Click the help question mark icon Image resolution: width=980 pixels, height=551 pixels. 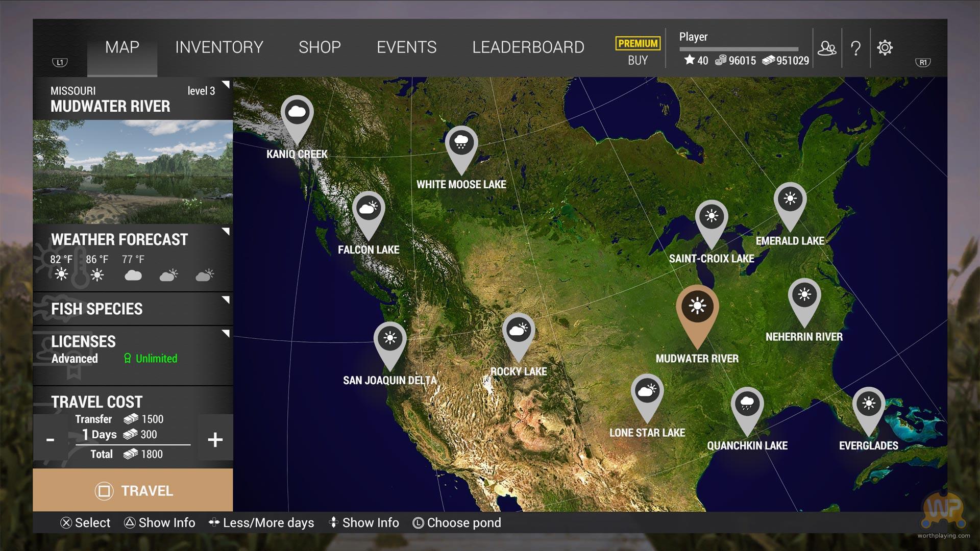coord(855,48)
